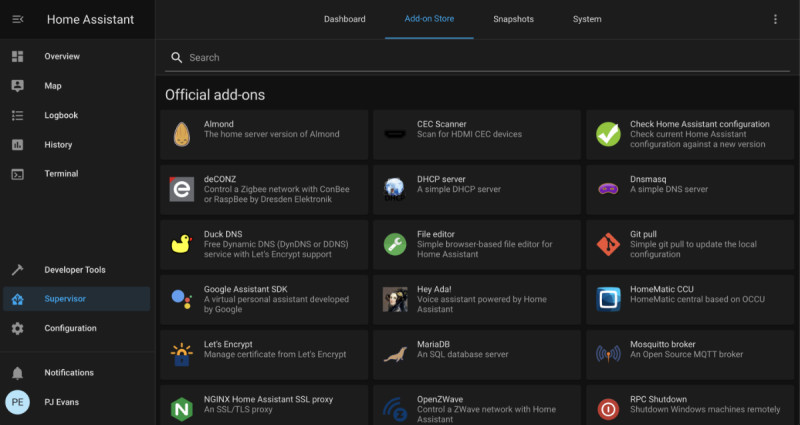Click the Mosquitto broker antenna icon

pyautogui.click(x=608, y=354)
